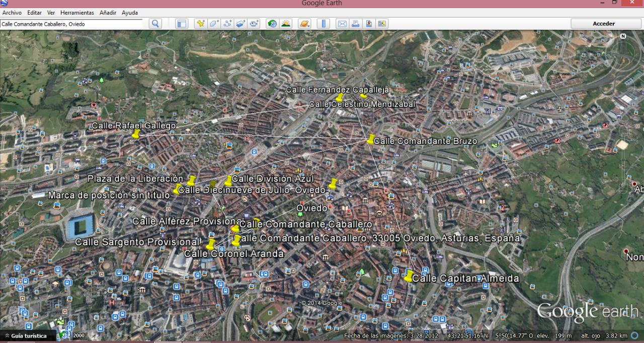This screenshot has height=343, width=644.
Task: Click the print icon in toolbar
Action: point(356,24)
